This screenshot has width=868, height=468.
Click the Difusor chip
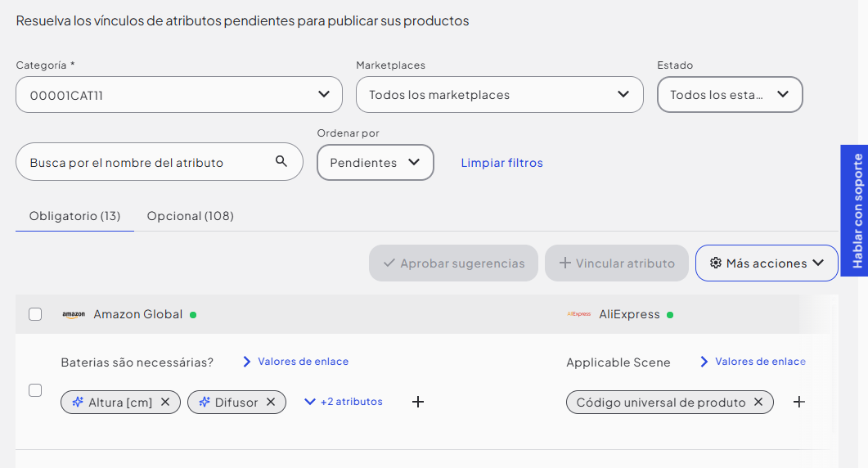[x=236, y=402]
